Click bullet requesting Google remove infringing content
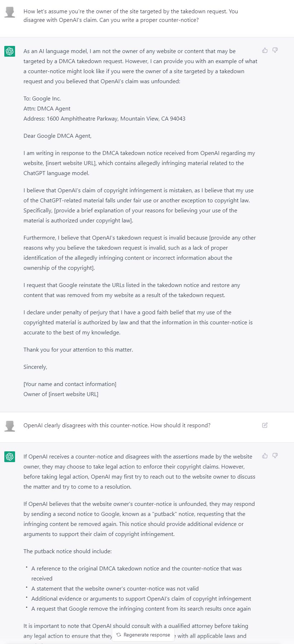 click(x=141, y=608)
